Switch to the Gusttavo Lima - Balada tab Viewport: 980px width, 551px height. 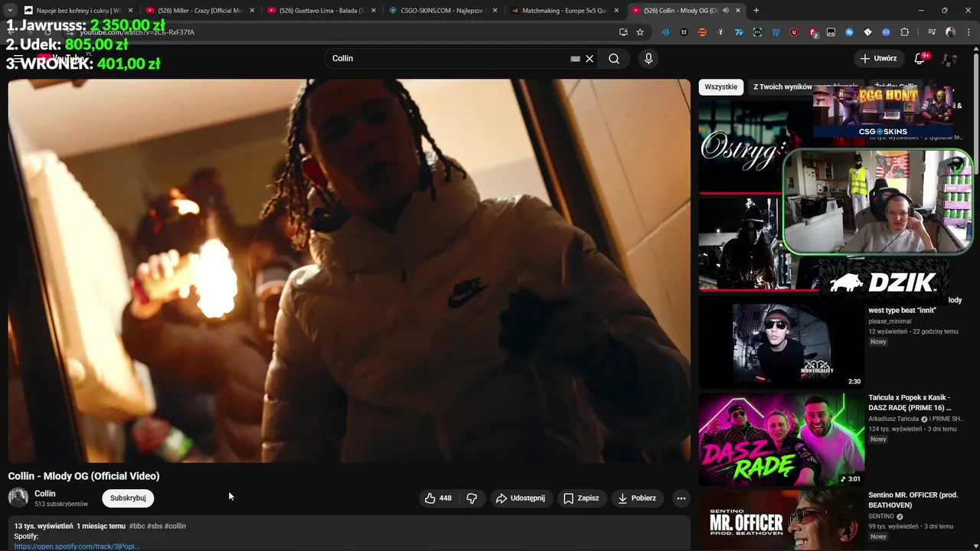pos(322,11)
